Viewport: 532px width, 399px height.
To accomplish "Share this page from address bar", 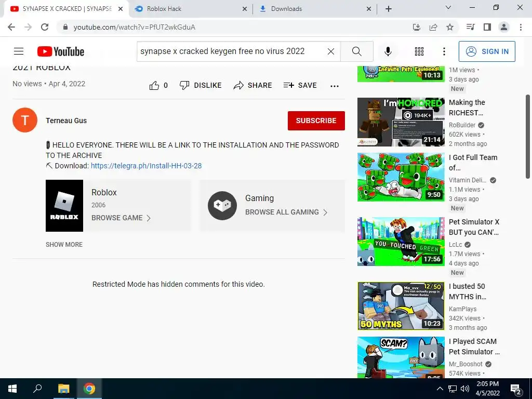I will click(x=433, y=27).
